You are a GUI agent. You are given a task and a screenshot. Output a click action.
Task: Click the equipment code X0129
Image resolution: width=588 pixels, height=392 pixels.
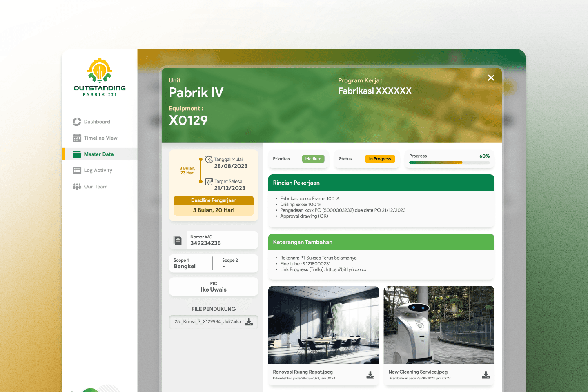point(188,120)
